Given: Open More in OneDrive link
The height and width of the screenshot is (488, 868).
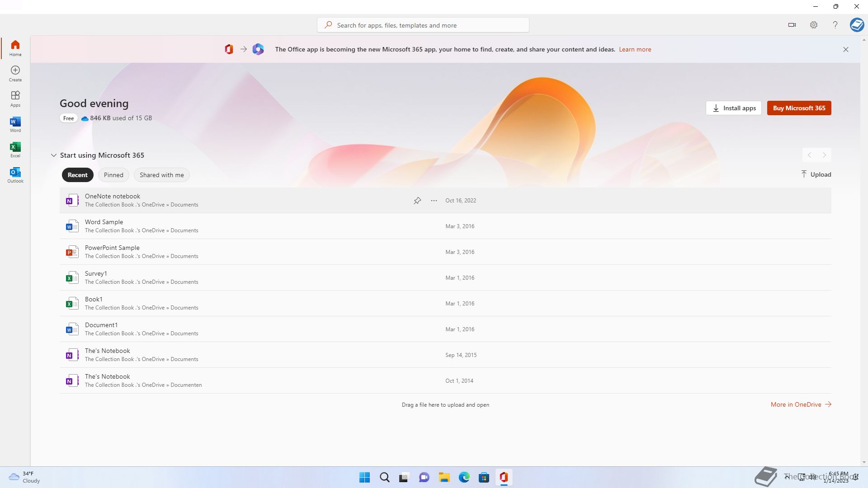Looking at the screenshot, I should [801, 404].
